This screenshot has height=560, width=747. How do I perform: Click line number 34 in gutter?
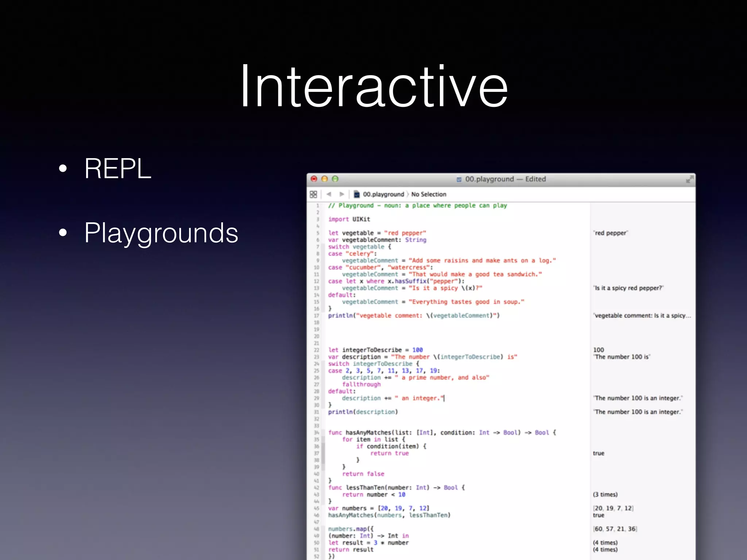[317, 433]
